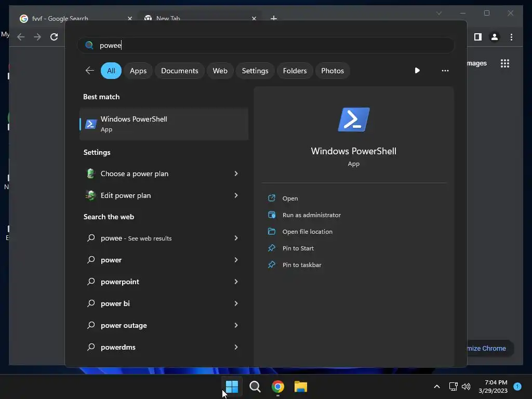Open the Chrome side panel icon
This screenshot has width=532, height=399.
pyautogui.click(x=478, y=37)
